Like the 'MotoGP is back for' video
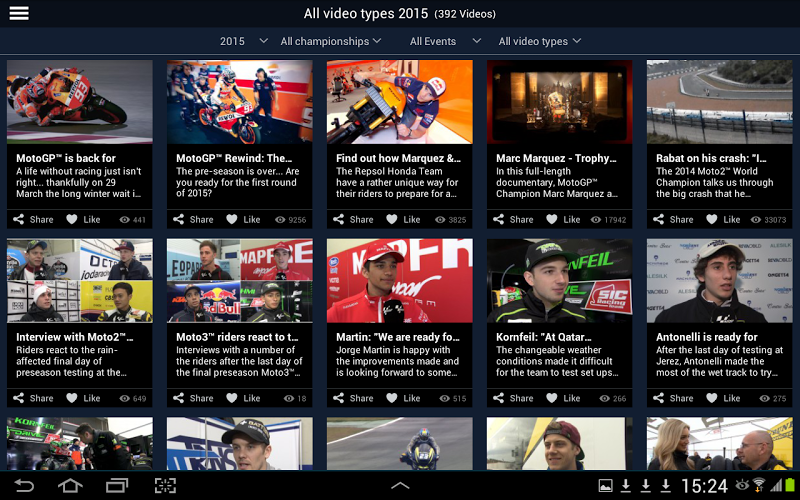This screenshot has width=800, height=500. (x=83, y=219)
